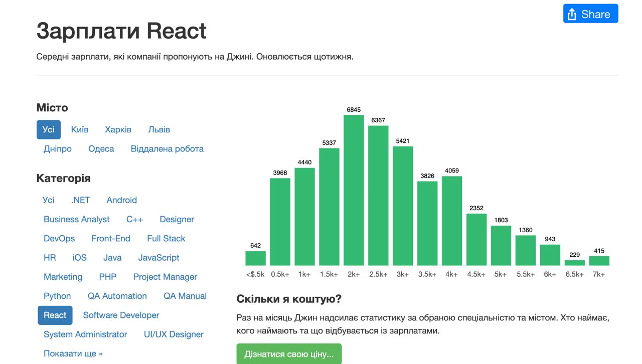Click the 6845 value label
642x364 pixels.
pos(354,110)
